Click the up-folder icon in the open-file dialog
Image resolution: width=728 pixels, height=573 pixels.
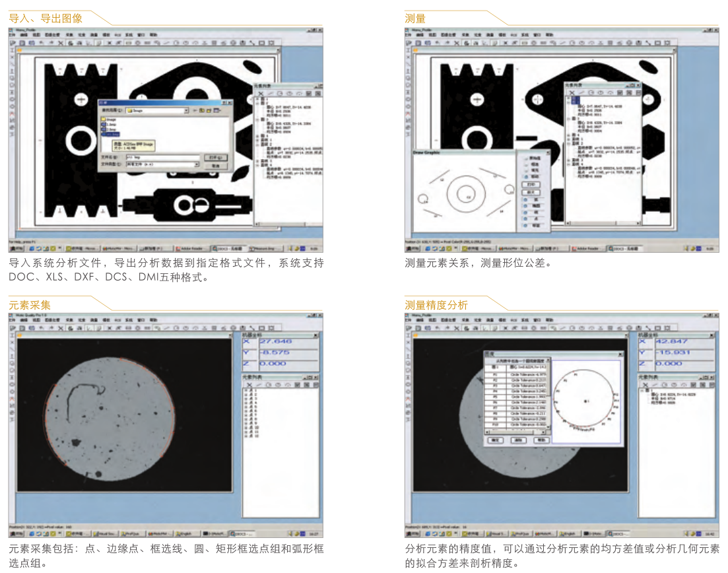[x=203, y=111]
